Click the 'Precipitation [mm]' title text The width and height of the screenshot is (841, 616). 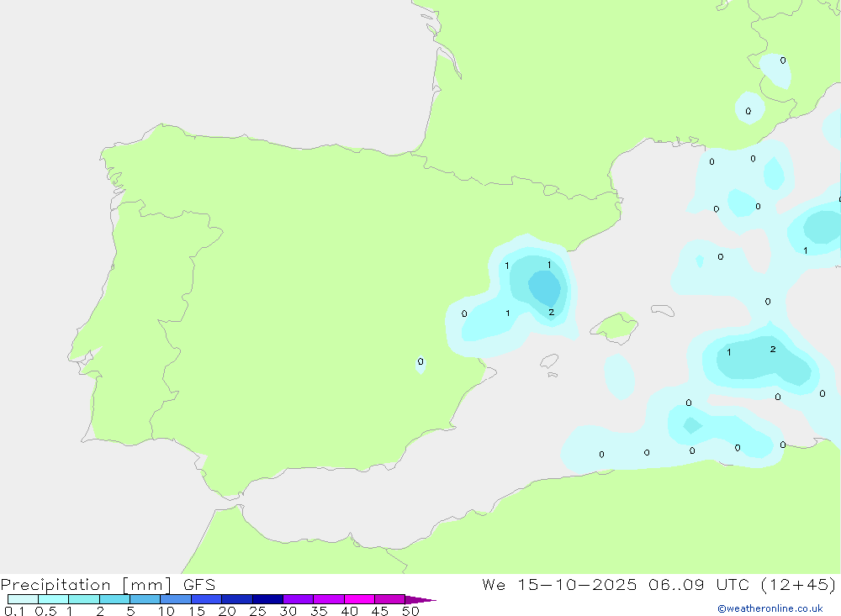(x=86, y=585)
